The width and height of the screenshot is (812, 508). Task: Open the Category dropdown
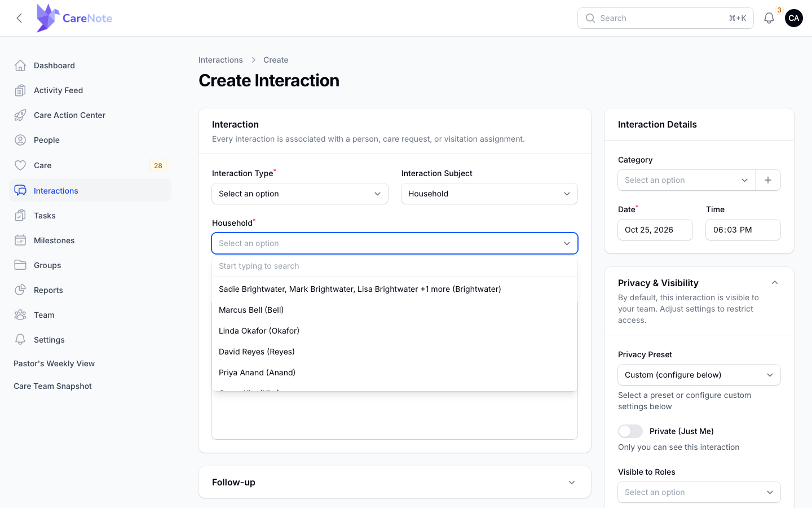[x=686, y=180]
